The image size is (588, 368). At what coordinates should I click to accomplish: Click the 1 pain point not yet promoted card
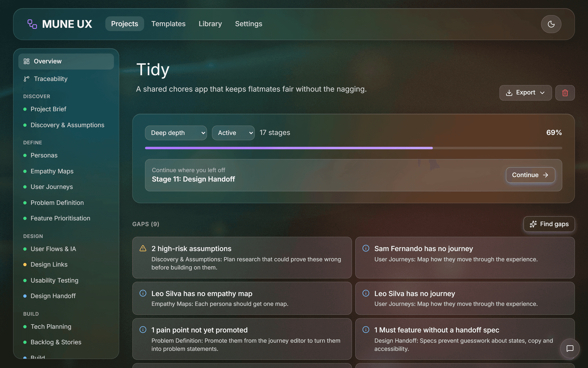point(242,339)
